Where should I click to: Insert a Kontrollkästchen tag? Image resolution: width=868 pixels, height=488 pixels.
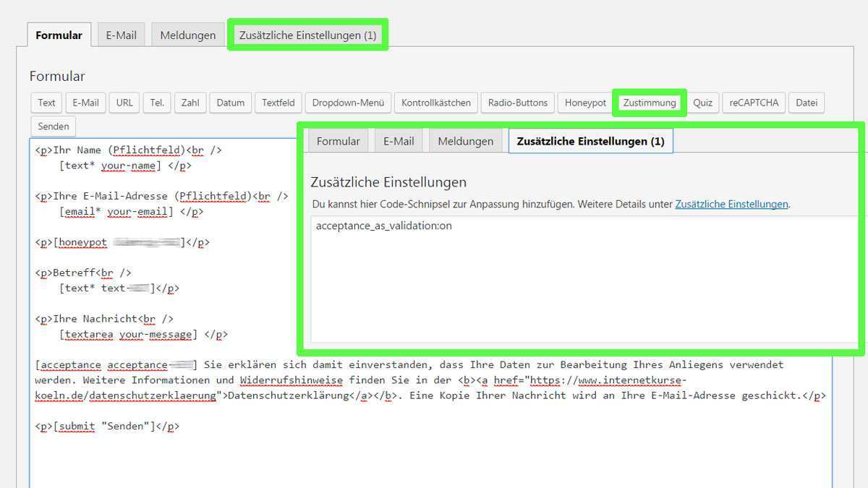click(435, 103)
